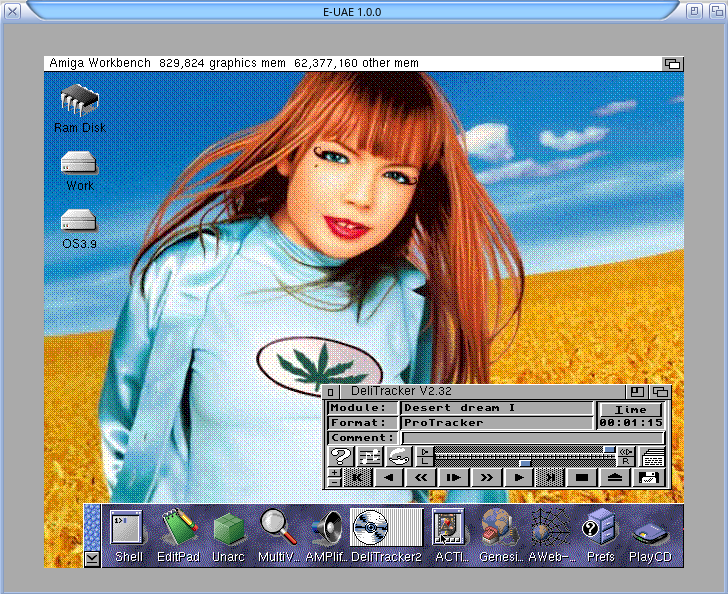This screenshot has height=594, width=728.
Task: Eject the current module in DeliTracker
Action: point(615,477)
